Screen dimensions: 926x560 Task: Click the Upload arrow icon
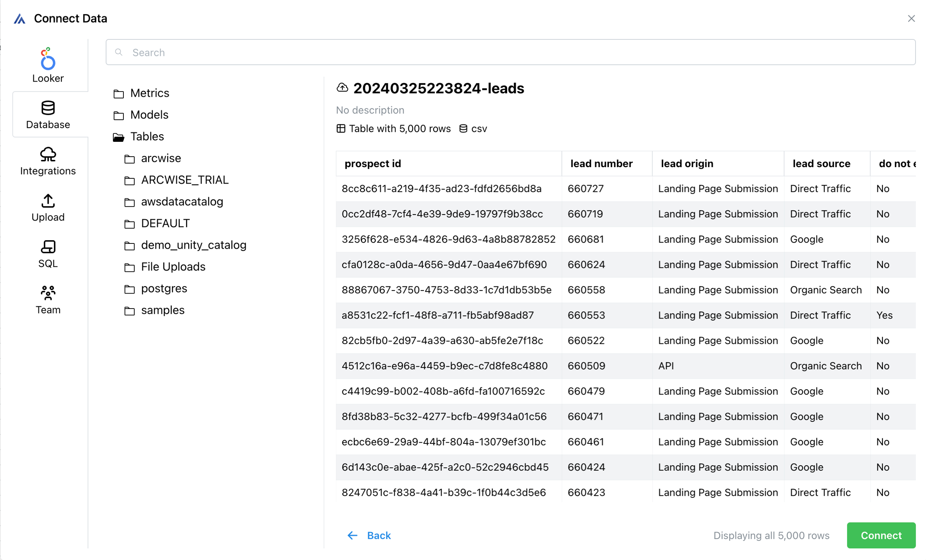tap(48, 200)
